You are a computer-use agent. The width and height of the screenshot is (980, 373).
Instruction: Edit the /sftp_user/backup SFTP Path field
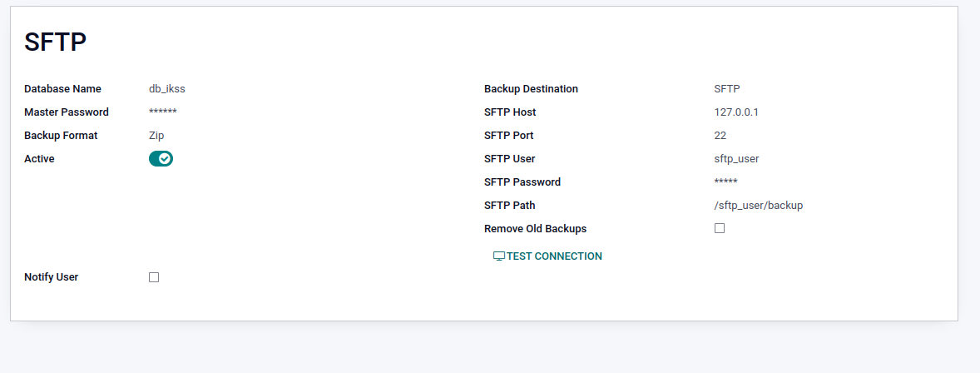coord(758,205)
